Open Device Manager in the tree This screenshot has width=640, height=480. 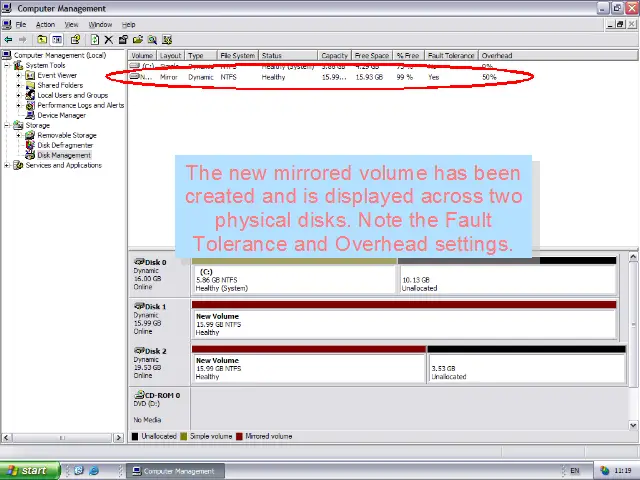(x=60, y=115)
